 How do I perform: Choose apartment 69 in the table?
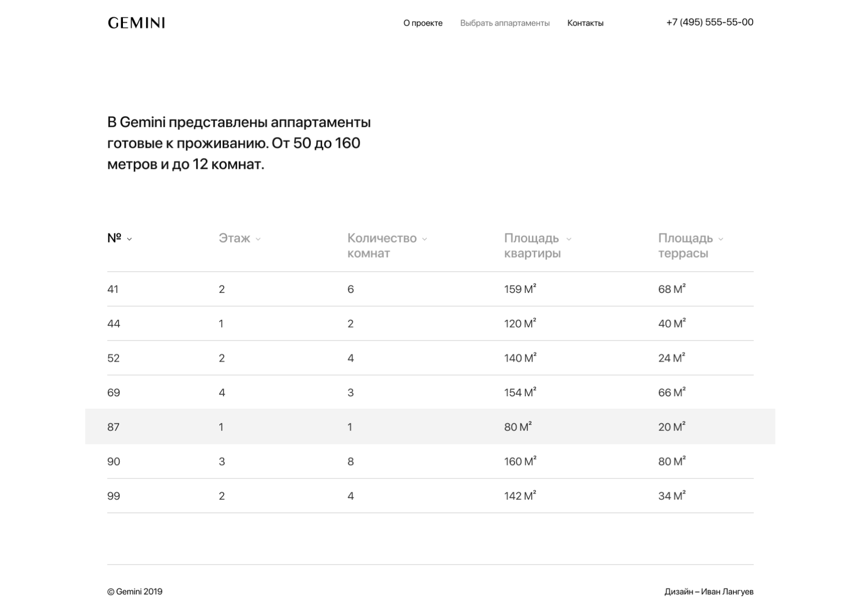[x=430, y=392]
